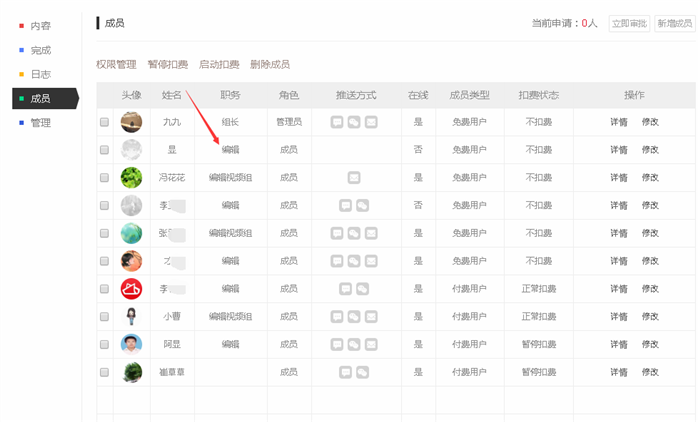Click 正常扣费 status in 小曹's row
The width and height of the screenshot is (700, 422).
point(538,317)
